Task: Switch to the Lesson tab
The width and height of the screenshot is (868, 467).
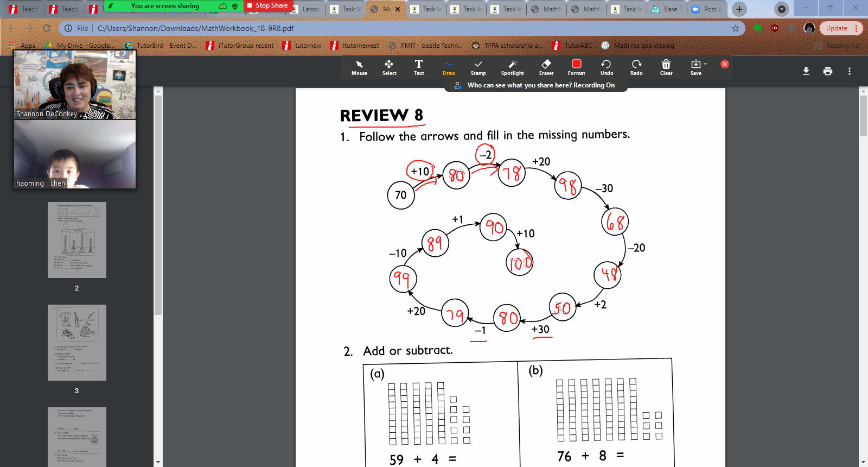Action: (305, 9)
